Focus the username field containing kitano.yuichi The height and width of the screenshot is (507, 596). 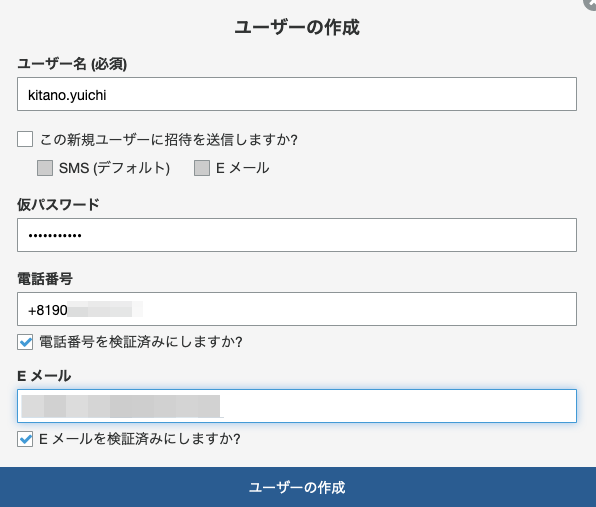pos(297,94)
